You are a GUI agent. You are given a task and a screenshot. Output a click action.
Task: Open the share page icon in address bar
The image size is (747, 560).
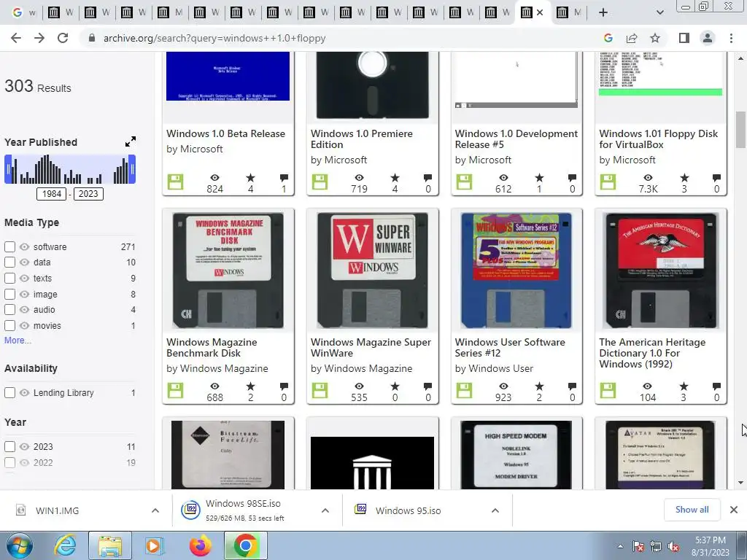[x=632, y=38]
